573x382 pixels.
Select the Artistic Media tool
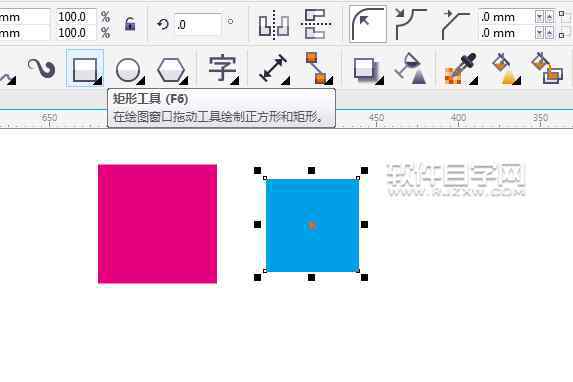[41, 69]
